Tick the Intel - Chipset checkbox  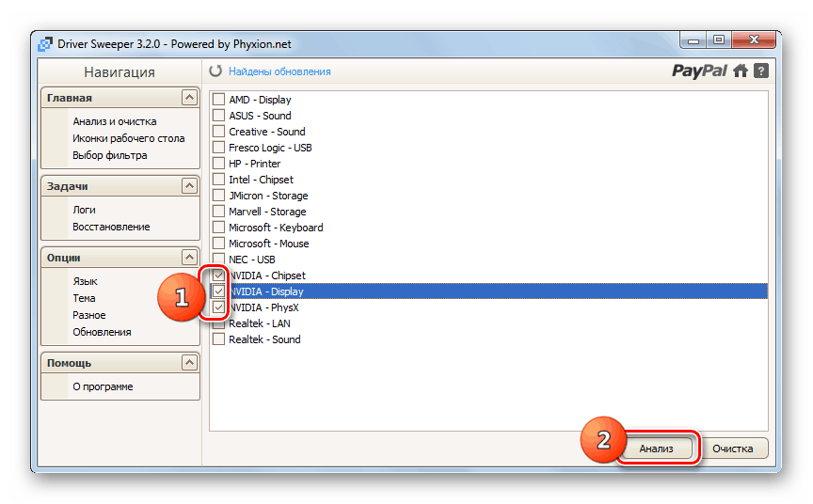point(219,180)
